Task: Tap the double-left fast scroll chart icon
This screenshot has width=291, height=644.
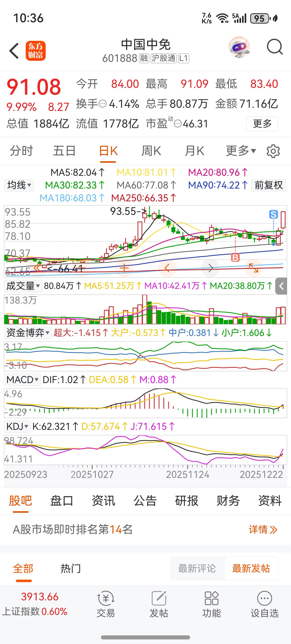Action: pos(38,268)
